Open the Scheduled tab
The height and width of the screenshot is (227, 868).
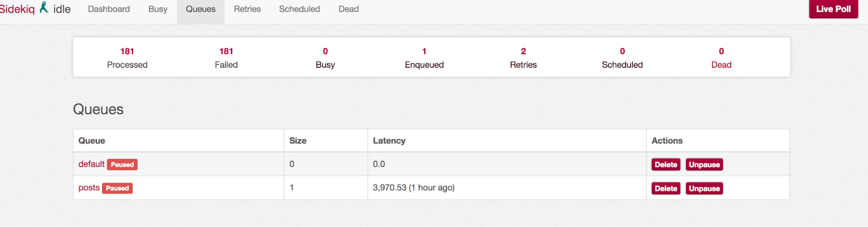300,9
